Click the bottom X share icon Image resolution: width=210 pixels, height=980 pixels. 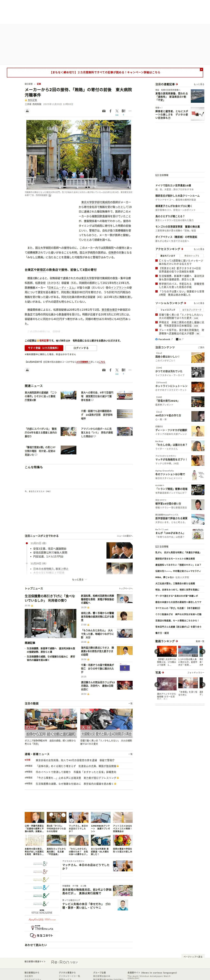point(117,370)
